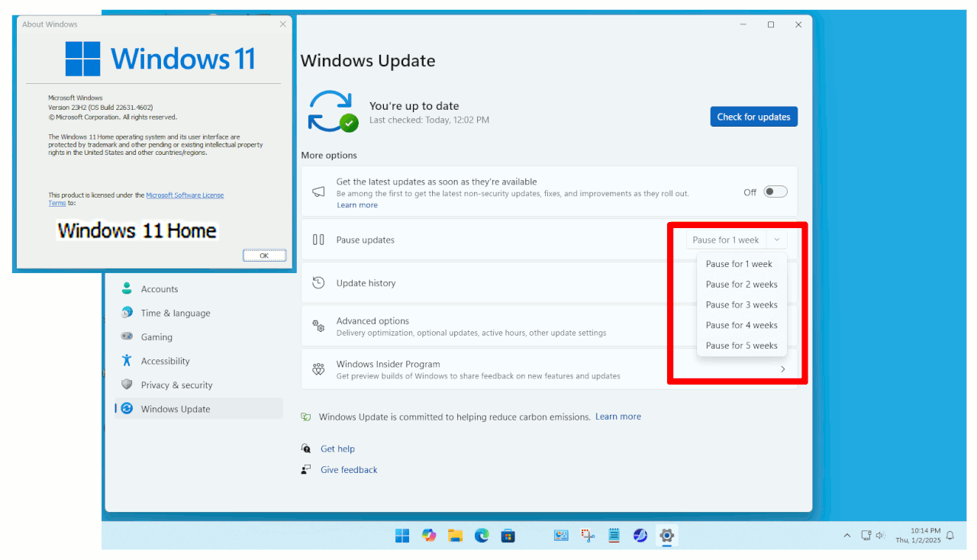Open the Give feedback link
Screen dimensions: 977x560
[x=349, y=470]
